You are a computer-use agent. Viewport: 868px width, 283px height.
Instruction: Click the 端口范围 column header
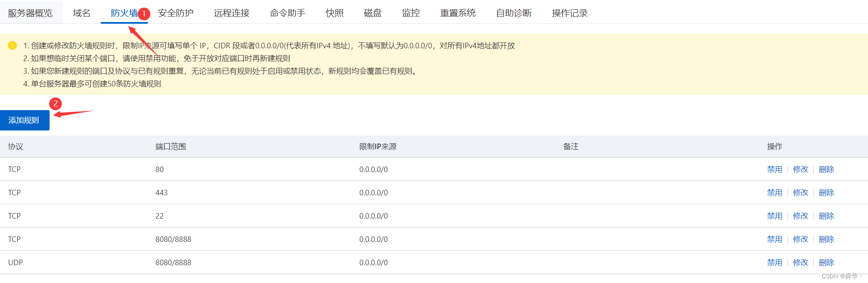pyautogui.click(x=171, y=147)
